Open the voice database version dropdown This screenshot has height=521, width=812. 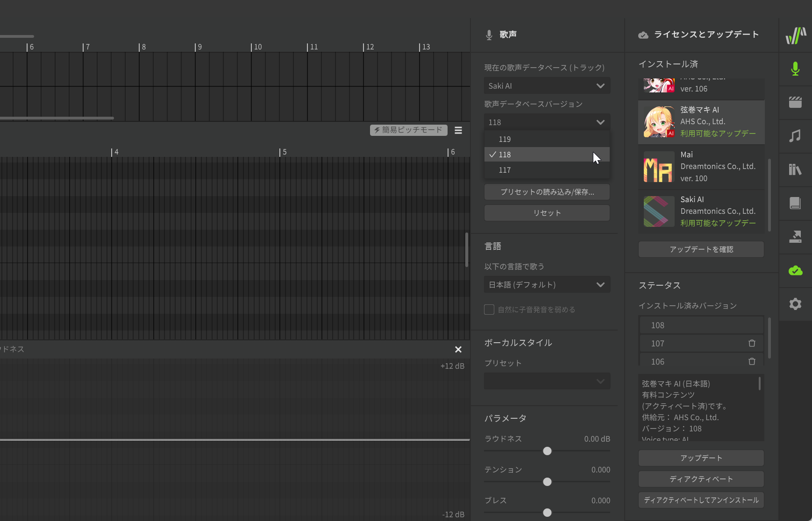coord(547,122)
